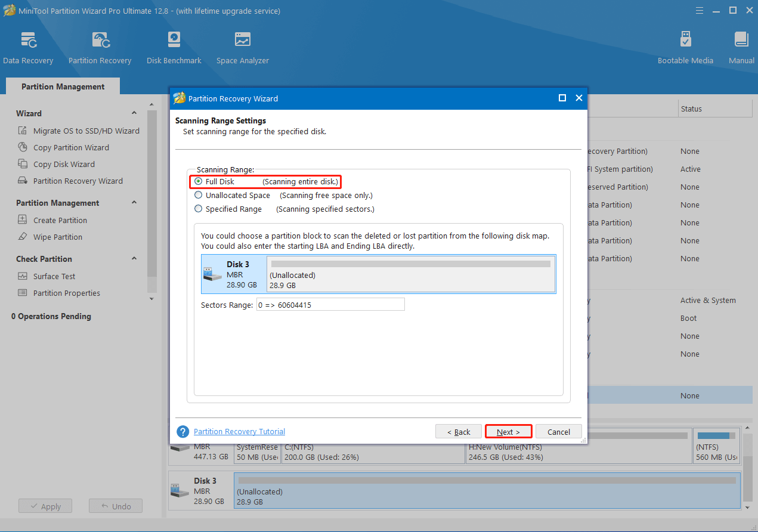The width and height of the screenshot is (758, 532).
Task: Open Copy Disk Wizard entry
Action: pos(64,164)
